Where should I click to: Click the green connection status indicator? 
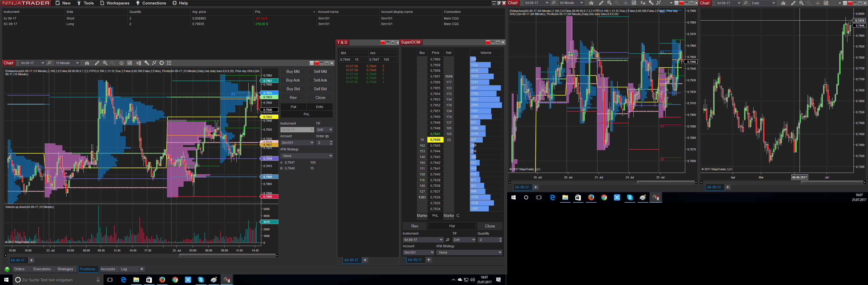tap(7, 269)
